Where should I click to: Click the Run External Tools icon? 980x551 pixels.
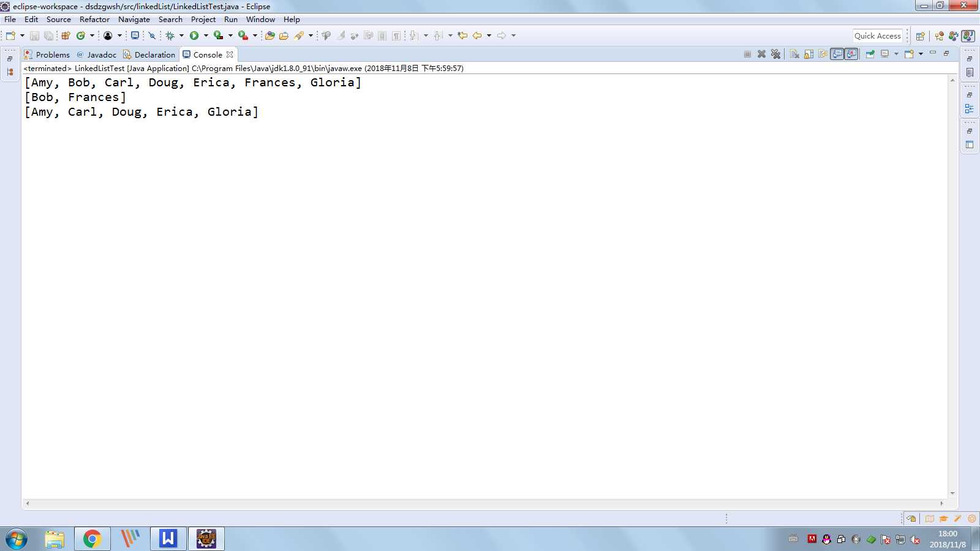pos(243,36)
